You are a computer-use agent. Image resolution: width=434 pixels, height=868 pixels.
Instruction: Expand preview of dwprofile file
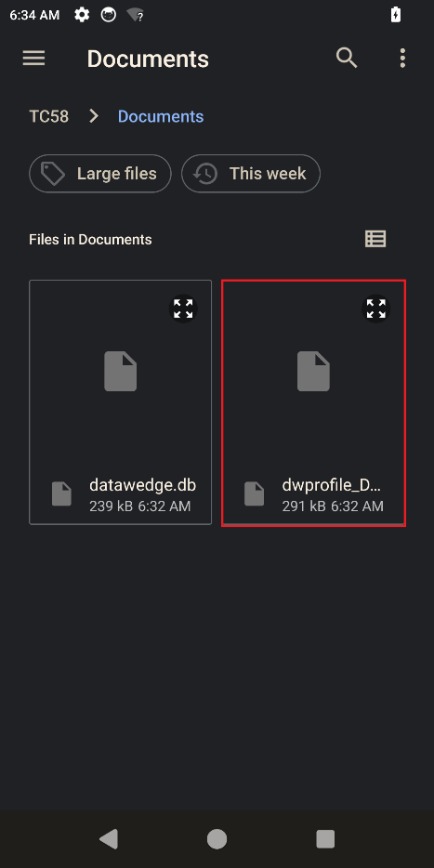(376, 309)
